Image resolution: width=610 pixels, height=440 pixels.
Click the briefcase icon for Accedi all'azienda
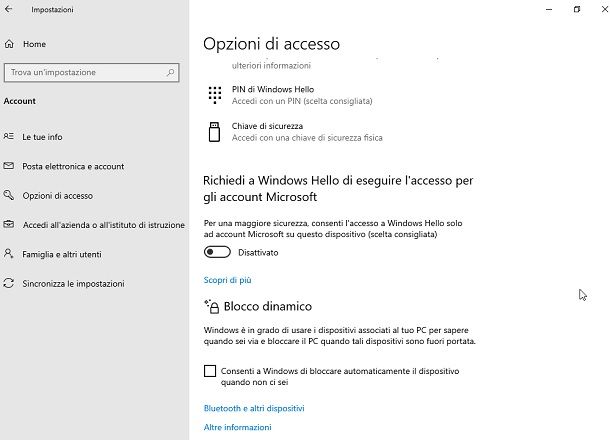[x=9, y=224]
